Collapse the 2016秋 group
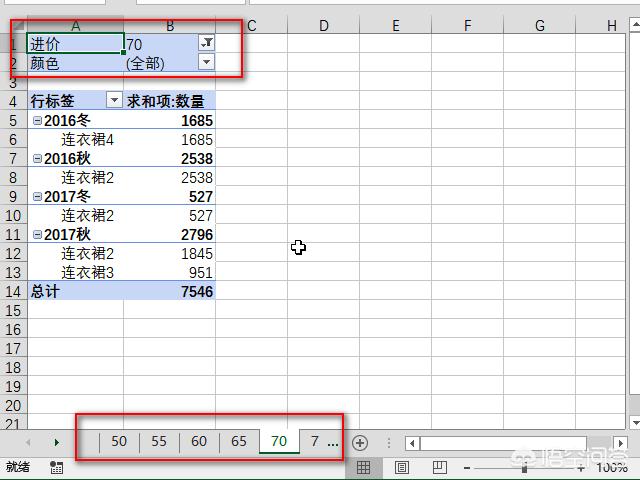 coord(37,158)
